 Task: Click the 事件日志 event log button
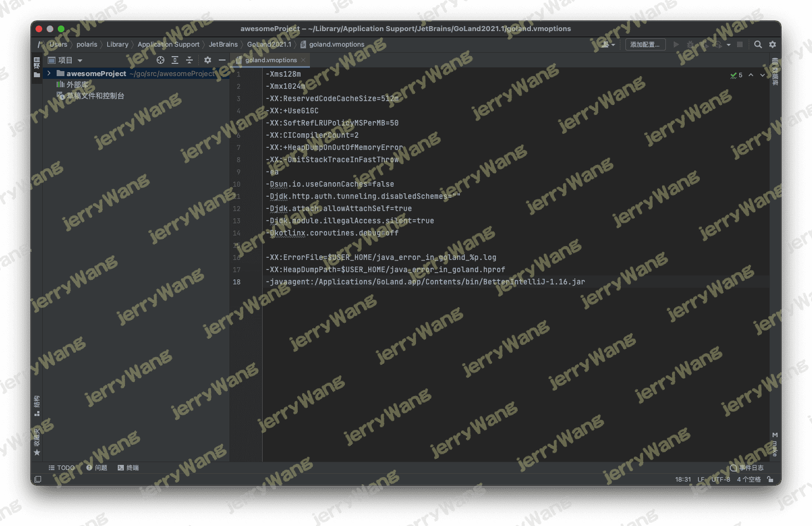tap(747, 468)
